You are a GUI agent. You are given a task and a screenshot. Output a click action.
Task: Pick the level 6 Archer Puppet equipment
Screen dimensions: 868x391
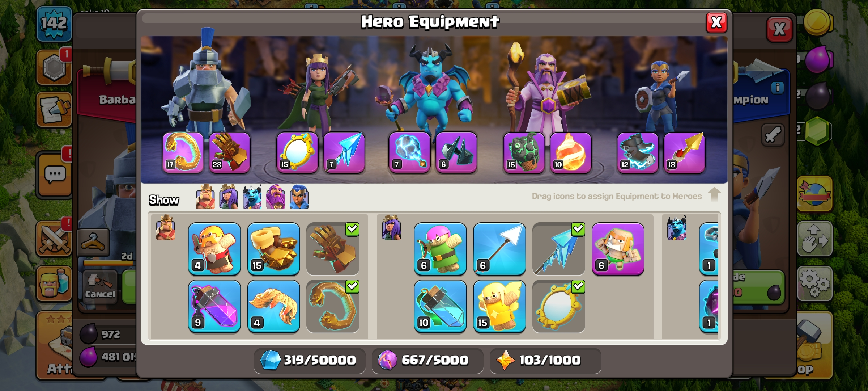coord(440,249)
